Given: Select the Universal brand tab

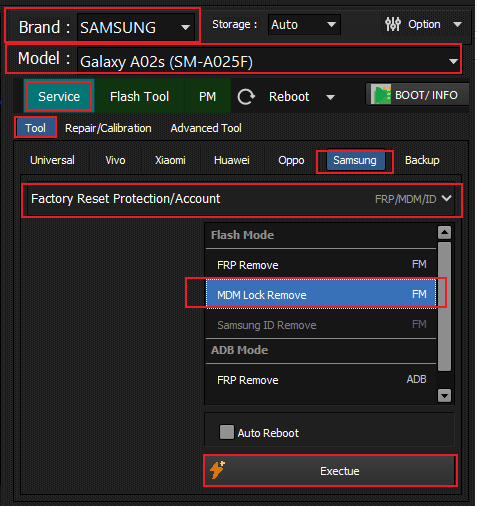Looking at the screenshot, I should click(x=52, y=160).
